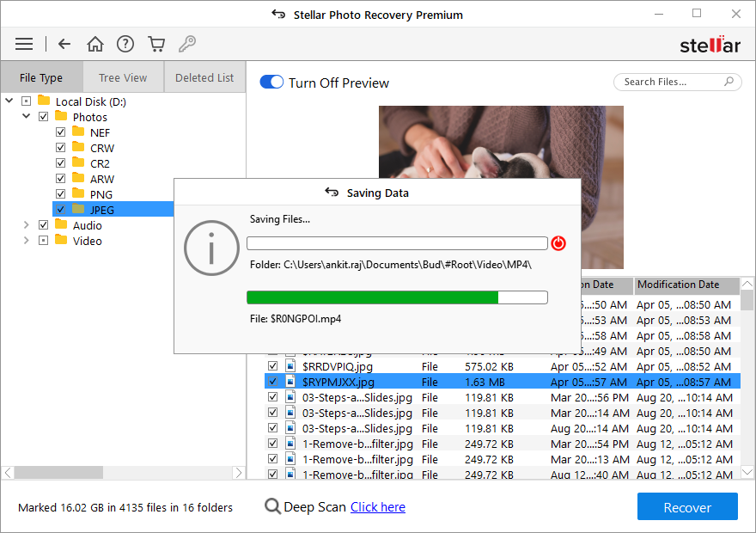Click the 'Marked 16.02 GB in 4135 files' status text

click(x=125, y=507)
